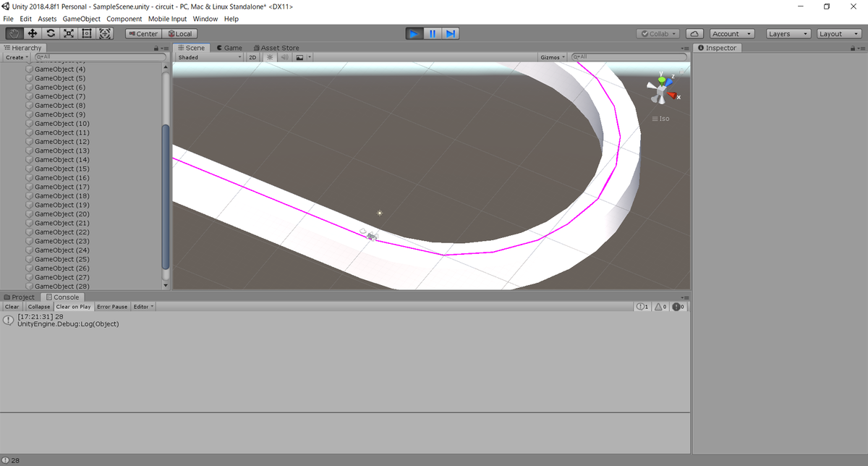
Task: Open the Edit menu
Action: pyautogui.click(x=26, y=19)
